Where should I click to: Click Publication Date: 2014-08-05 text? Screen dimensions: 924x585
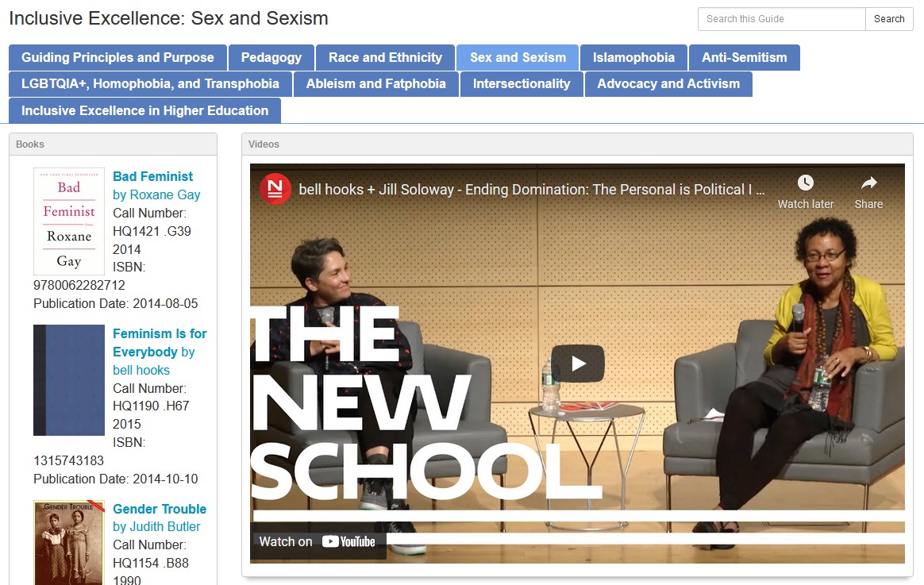[x=116, y=303]
